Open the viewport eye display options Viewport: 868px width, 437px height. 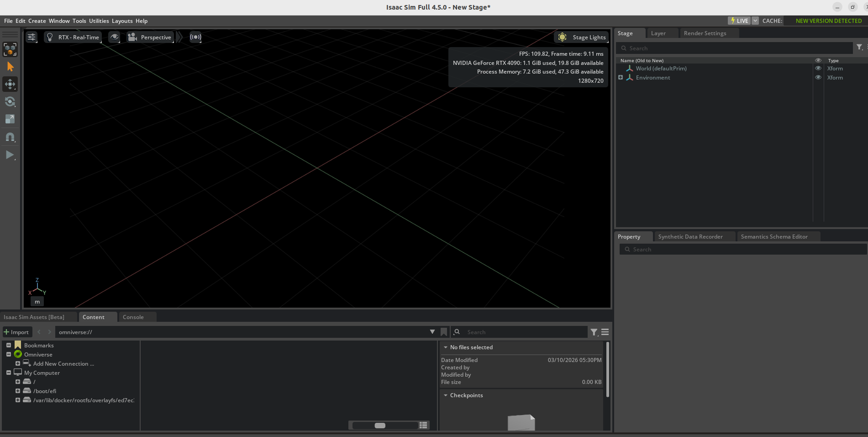point(114,37)
